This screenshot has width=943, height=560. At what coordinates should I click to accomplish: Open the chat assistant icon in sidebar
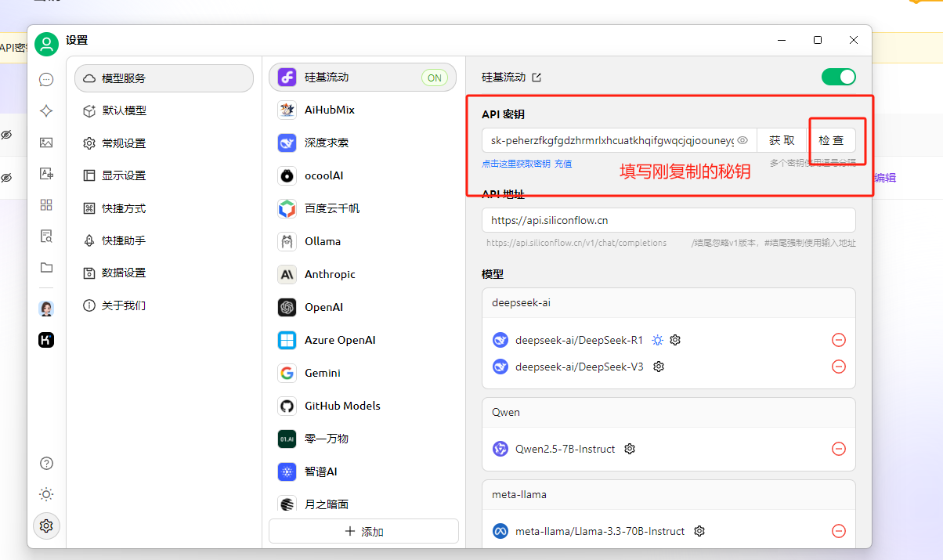coord(46,79)
